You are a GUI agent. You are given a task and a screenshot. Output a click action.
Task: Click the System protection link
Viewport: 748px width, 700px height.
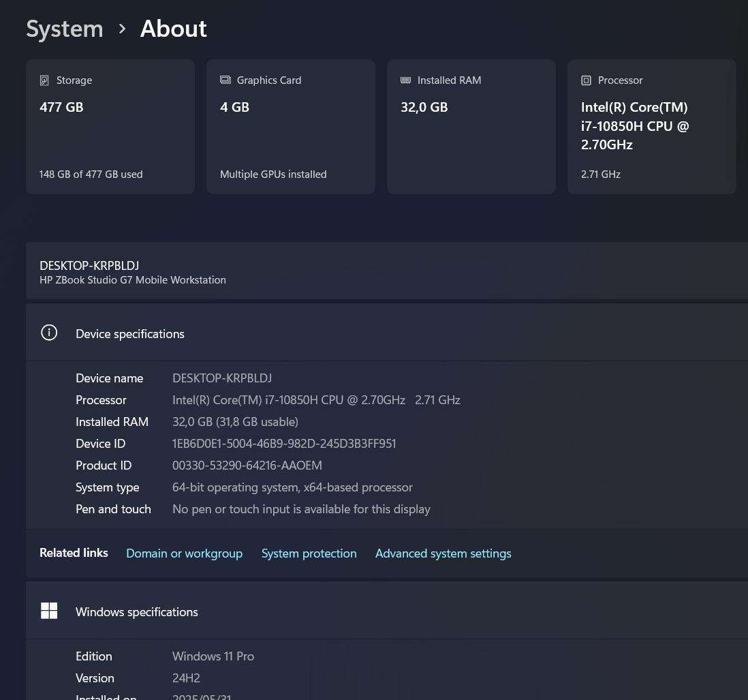click(x=309, y=553)
